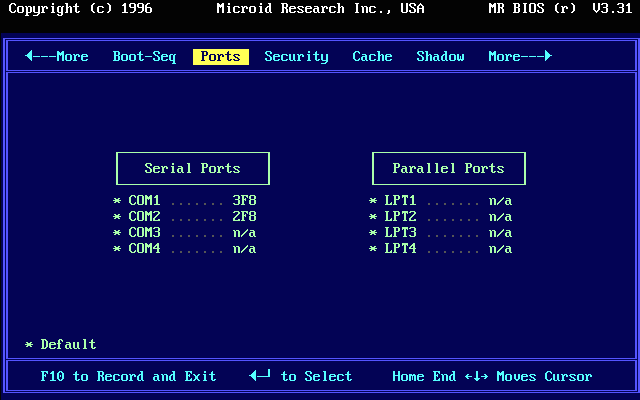The width and height of the screenshot is (640, 400).
Task: Select the highlighted Ports tab
Action: 220,56
